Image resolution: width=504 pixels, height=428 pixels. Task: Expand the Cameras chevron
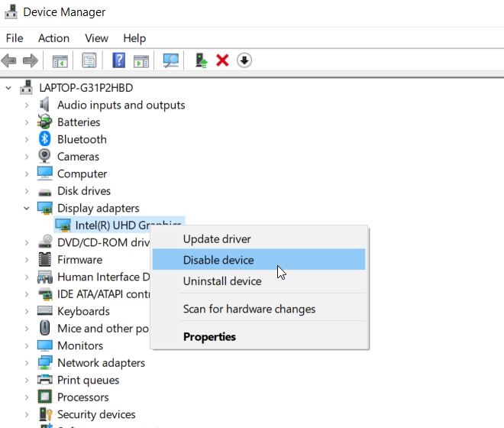coord(27,157)
